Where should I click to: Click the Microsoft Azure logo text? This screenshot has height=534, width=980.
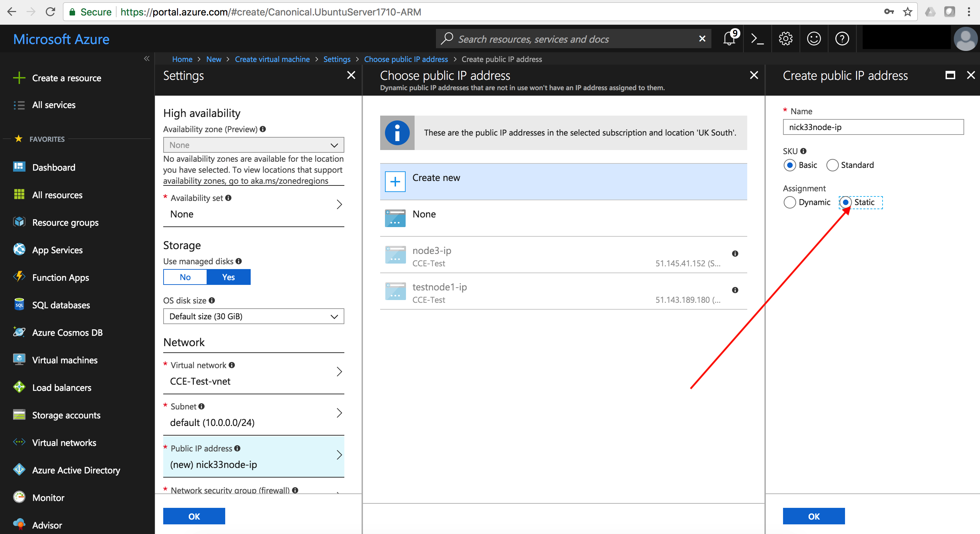(61, 39)
